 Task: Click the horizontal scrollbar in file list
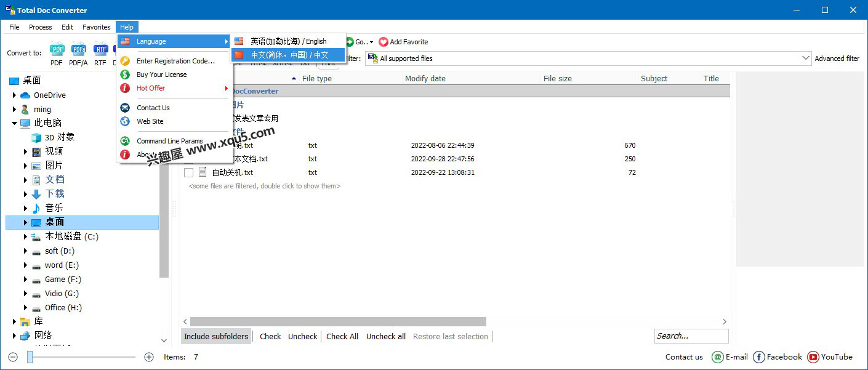coord(338,321)
